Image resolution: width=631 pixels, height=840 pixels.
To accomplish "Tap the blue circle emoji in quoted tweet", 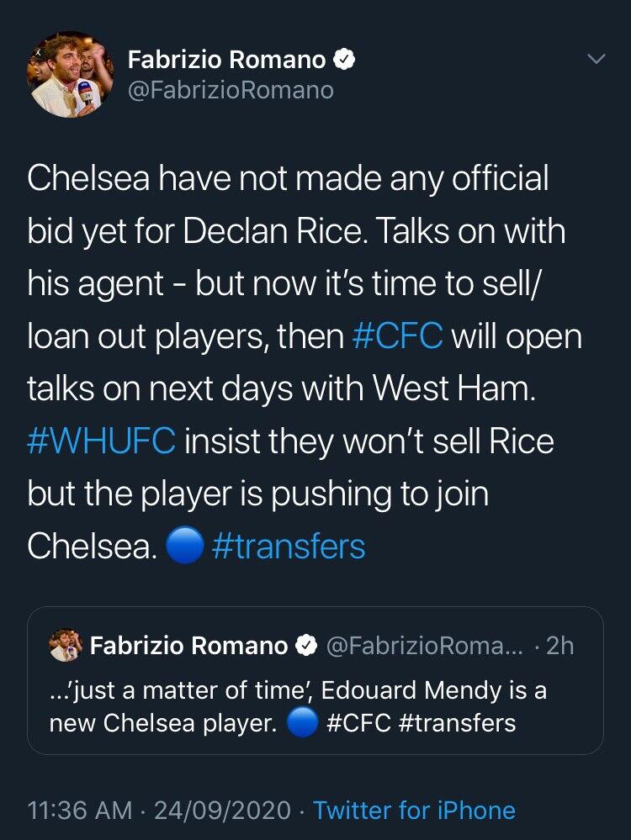I will coord(301,722).
